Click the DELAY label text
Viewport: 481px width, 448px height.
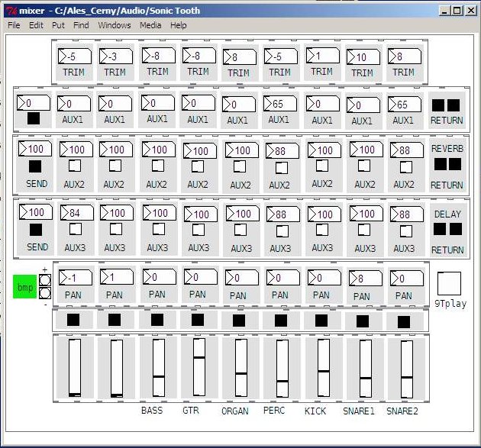[447, 214]
